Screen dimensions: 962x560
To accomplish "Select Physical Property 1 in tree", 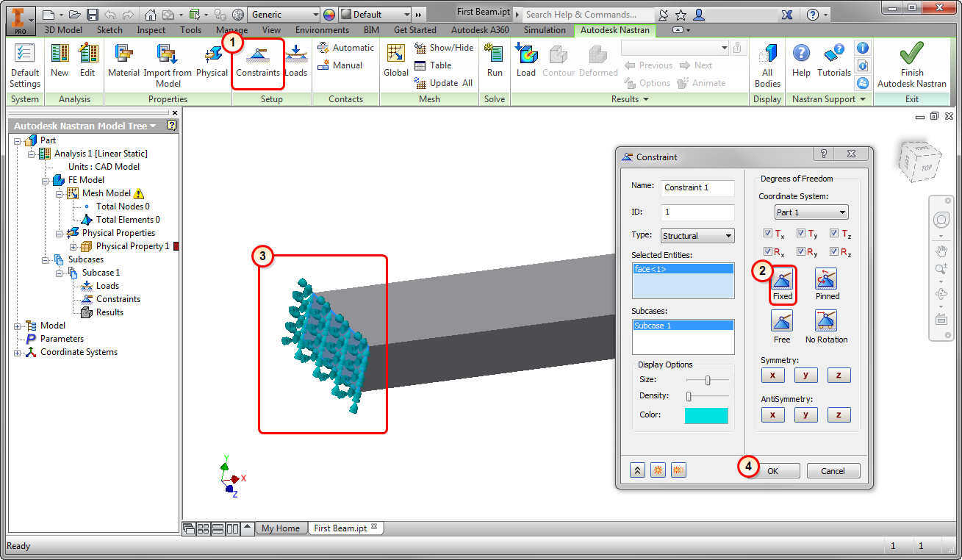I will point(132,246).
